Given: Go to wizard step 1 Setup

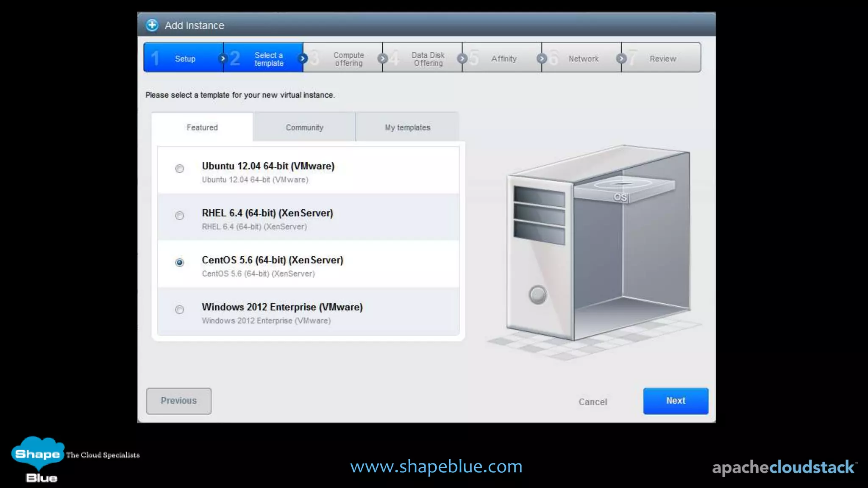Looking at the screenshot, I should 184,58.
